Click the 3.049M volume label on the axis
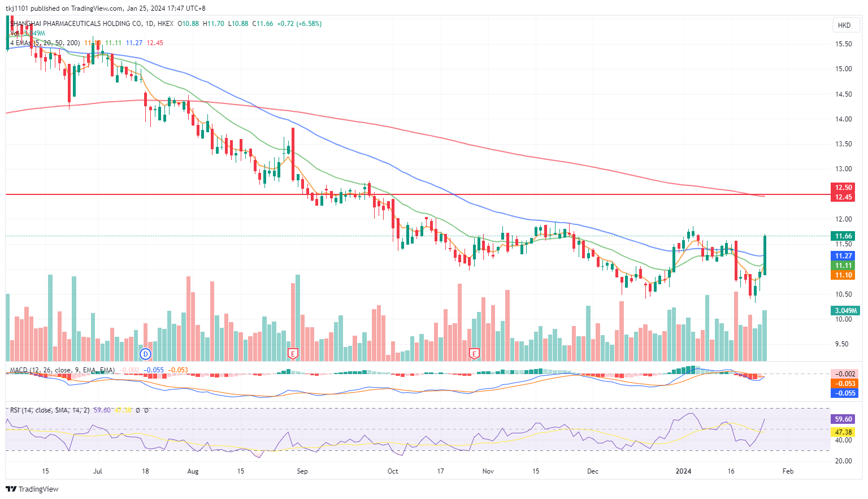The height and width of the screenshot is (499, 868). pos(845,311)
